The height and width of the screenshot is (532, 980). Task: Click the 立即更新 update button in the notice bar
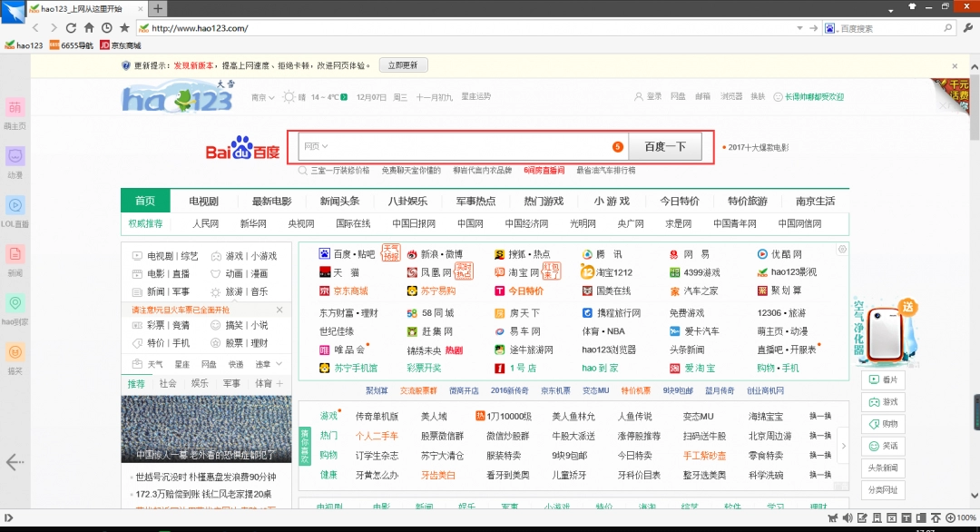(406, 64)
